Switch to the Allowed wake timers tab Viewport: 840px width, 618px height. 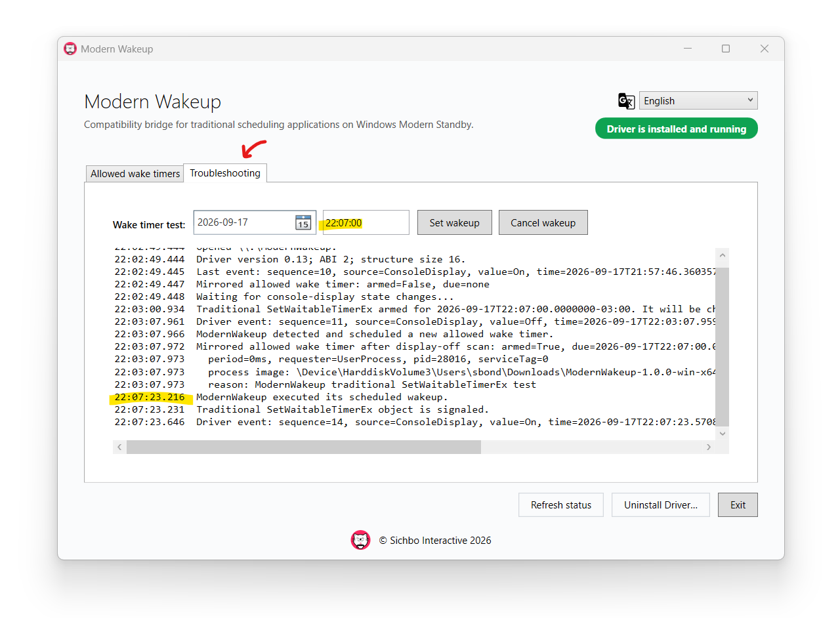135,174
